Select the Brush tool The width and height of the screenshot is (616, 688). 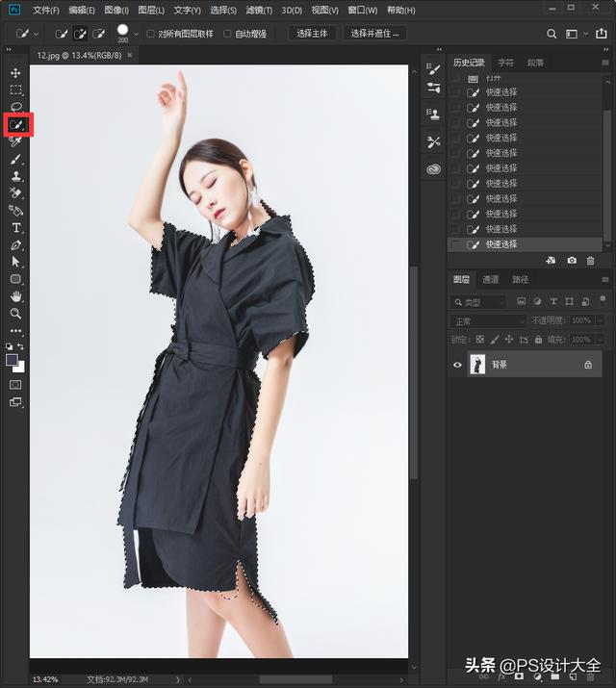pos(15,159)
